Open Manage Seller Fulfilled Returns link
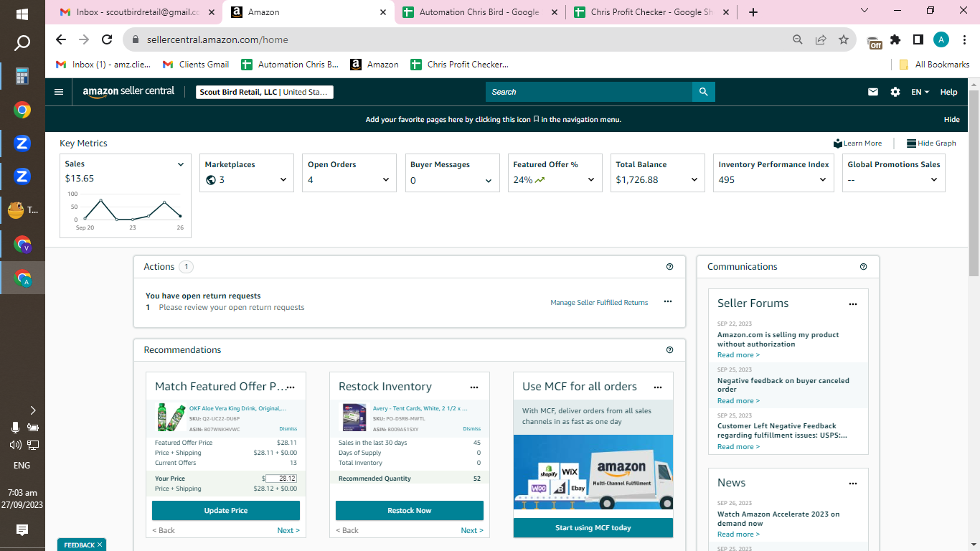The height and width of the screenshot is (551, 980). 599,303
